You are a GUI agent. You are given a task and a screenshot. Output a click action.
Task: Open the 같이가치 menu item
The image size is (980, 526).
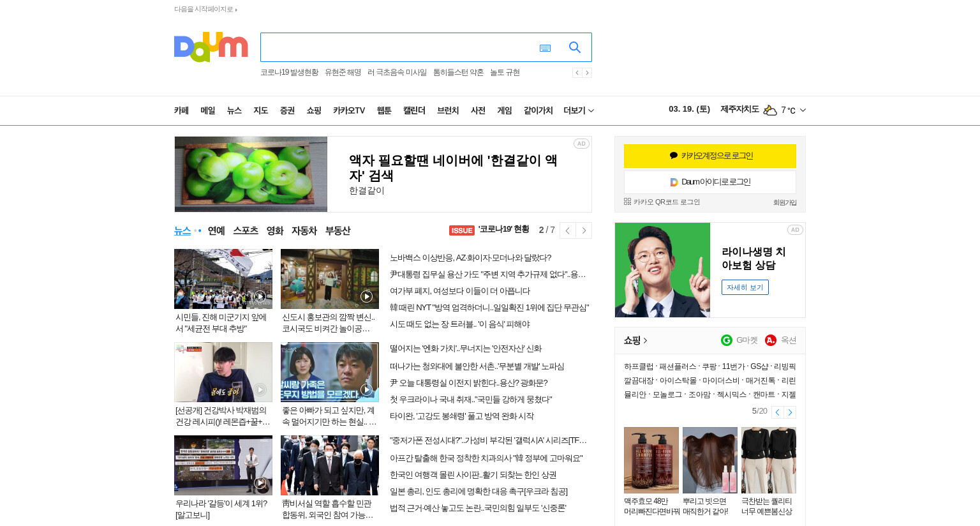[x=538, y=110]
